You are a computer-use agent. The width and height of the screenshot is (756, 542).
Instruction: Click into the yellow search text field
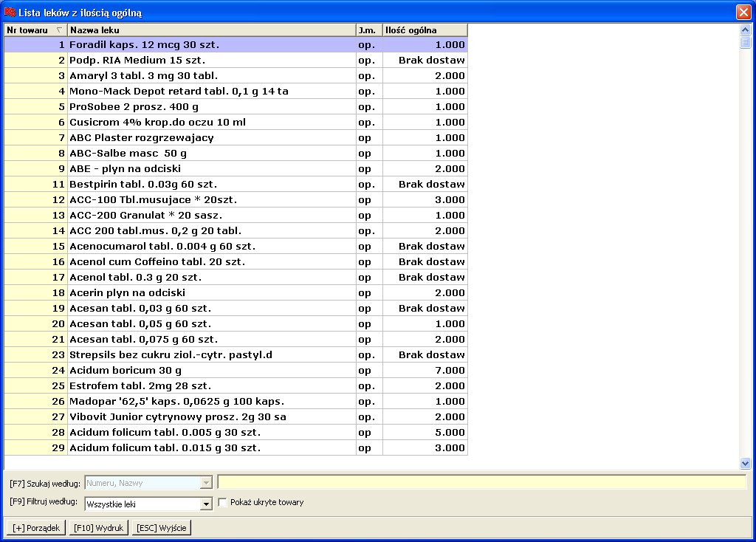(x=481, y=483)
